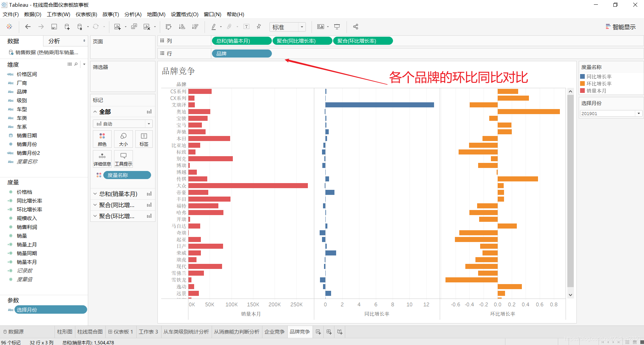Open the 文件(F) menu
This screenshot has width=644, height=345.
tap(11, 14)
